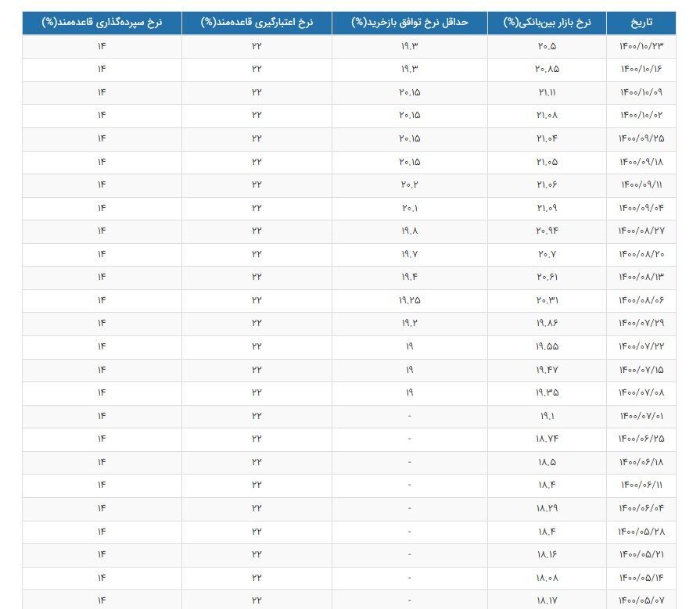Select the date cell ۱۴۰۰/۱۰/۰۹
This screenshot has width=700, height=609.
641,92
